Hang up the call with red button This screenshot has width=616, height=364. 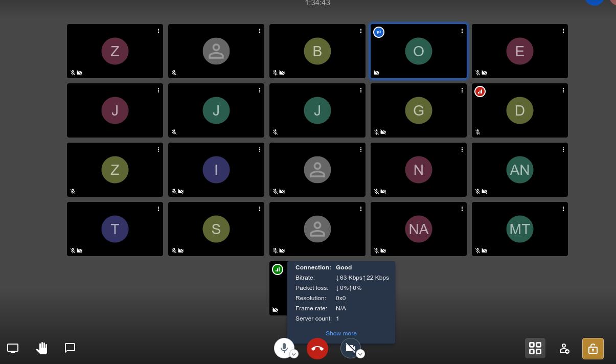pyautogui.click(x=317, y=349)
